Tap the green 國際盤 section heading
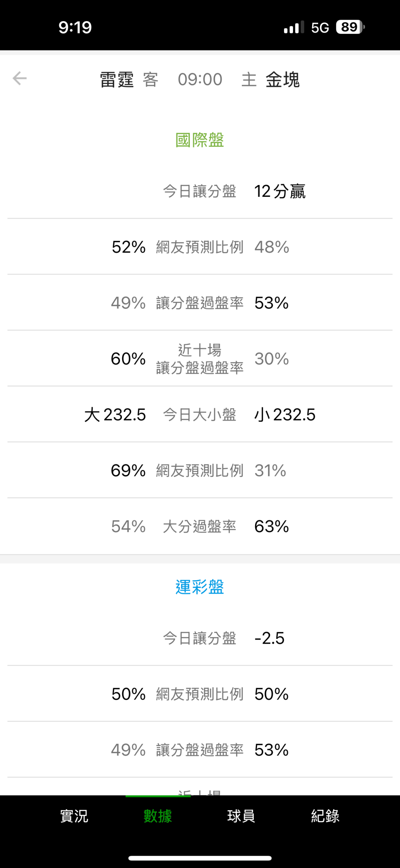The width and height of the screenshot is (400, 868). 200,140
